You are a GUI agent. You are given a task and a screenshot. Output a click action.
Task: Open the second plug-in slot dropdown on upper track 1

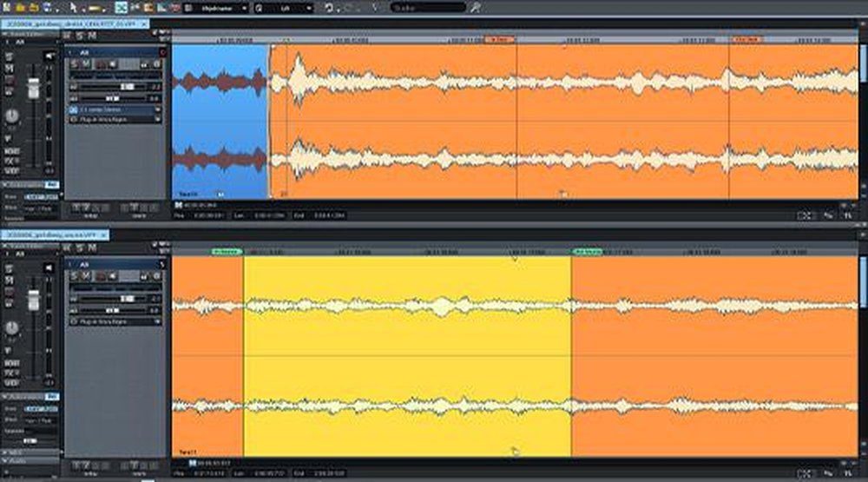tap(158, 119)
